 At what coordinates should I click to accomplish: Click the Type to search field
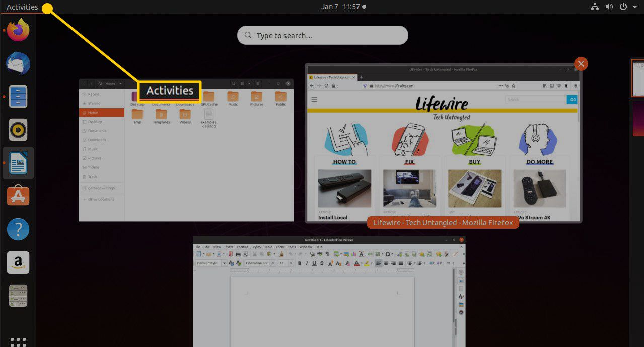tap(322, 36)
